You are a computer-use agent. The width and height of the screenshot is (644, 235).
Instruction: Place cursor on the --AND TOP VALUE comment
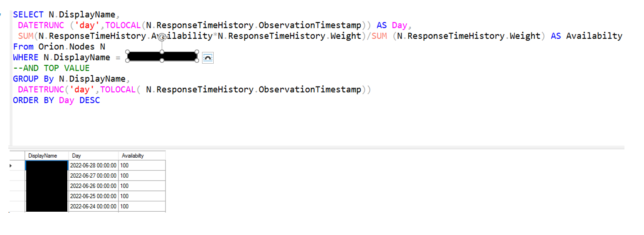[51, 68]
